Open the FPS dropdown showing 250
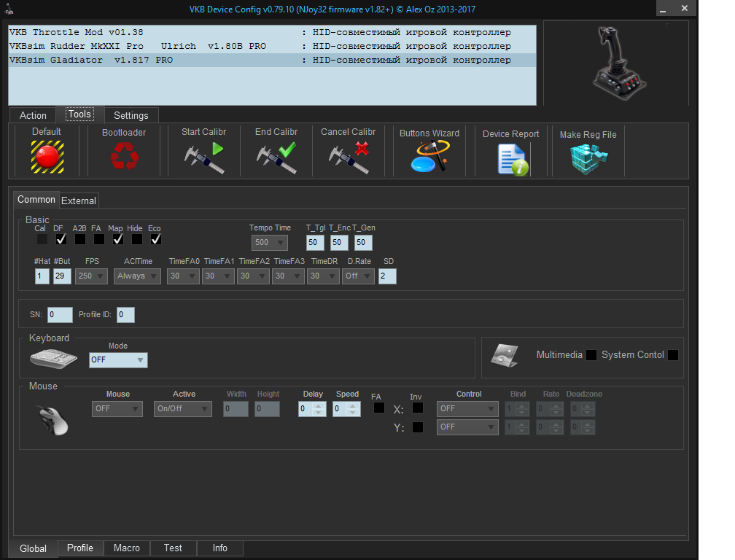735x560 pixels. (x=91, y=276)
